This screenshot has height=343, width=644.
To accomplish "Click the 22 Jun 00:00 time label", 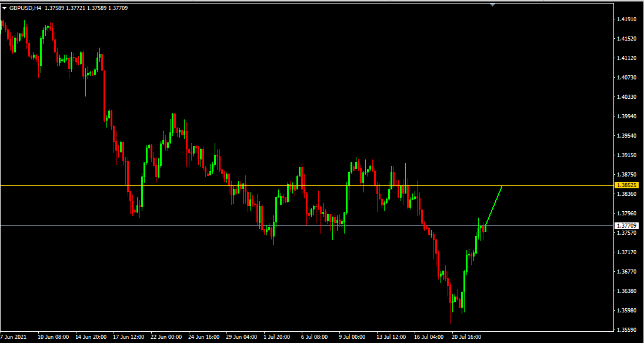I will coord(166,337).
